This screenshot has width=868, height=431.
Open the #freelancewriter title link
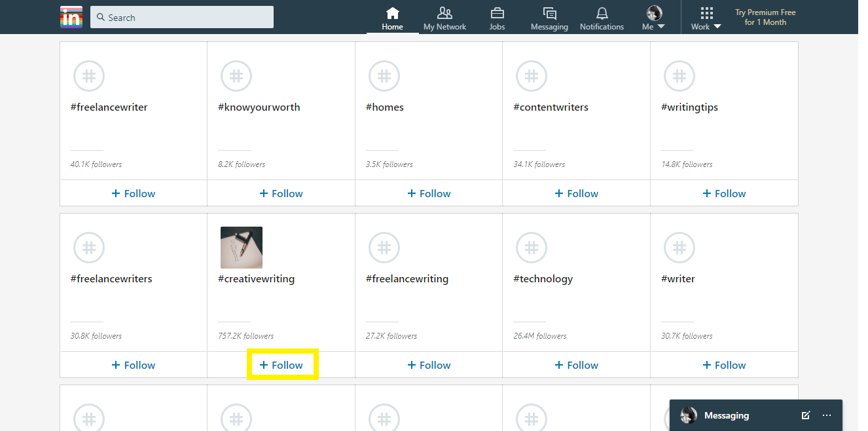click(109, 107)
